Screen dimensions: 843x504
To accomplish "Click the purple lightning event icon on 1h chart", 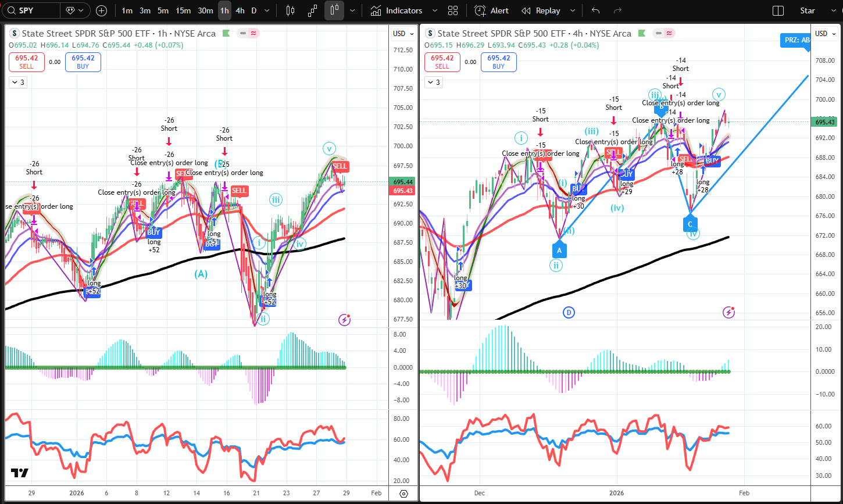I will point(345,319).
